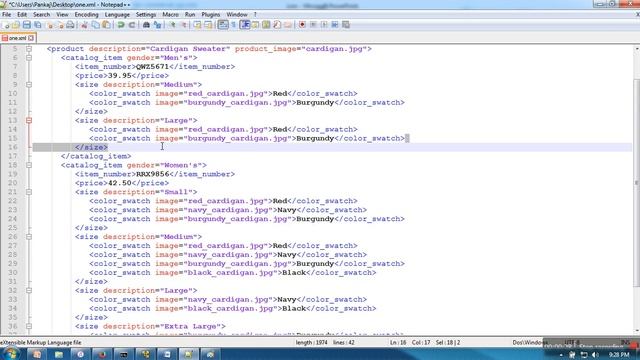The height and width of the screenshot is (360, 640).
Task: Toggle Show All Characters pilcrow icon
Action: click(233, 25)
